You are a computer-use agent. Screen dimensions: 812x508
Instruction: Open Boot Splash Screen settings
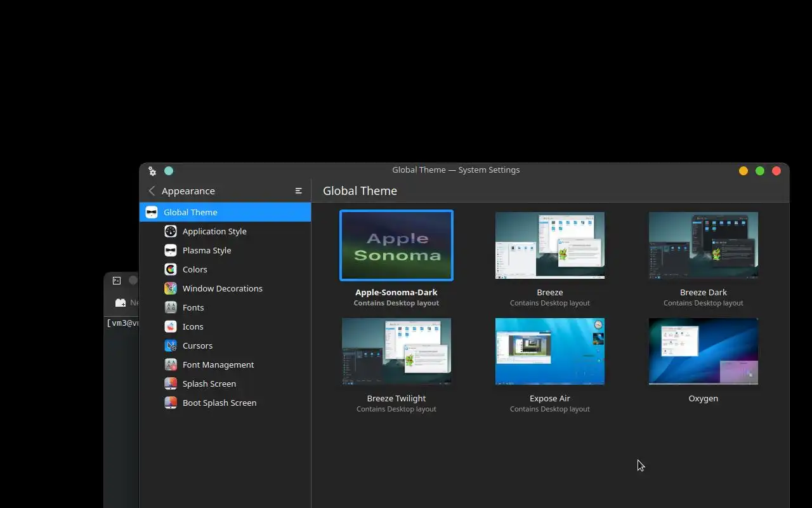[225, 403]
